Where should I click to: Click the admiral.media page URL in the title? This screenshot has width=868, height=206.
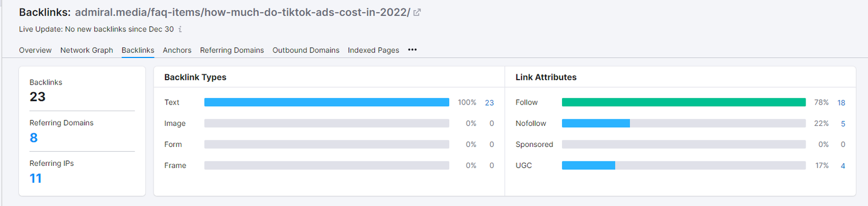coord(242,12)
